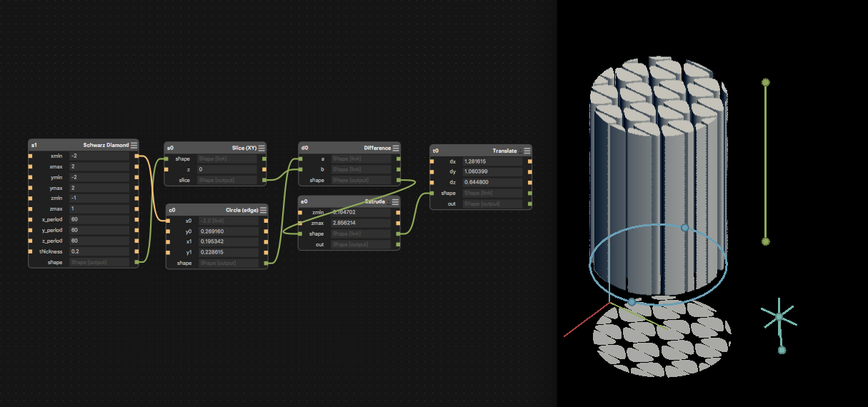Click the teal translate handle dot in viewport
The height and width of the screenshot is (407, 868).
pos(782,350)
